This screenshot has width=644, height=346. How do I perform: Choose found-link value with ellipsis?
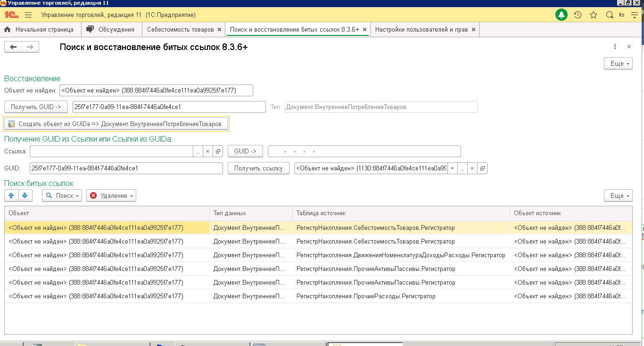tap(462, 168)
